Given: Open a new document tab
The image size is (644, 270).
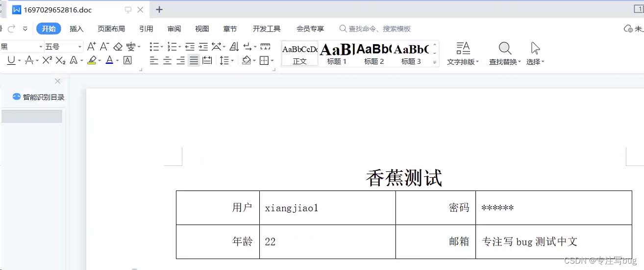Looking at the screenshot, I should 159,9.
